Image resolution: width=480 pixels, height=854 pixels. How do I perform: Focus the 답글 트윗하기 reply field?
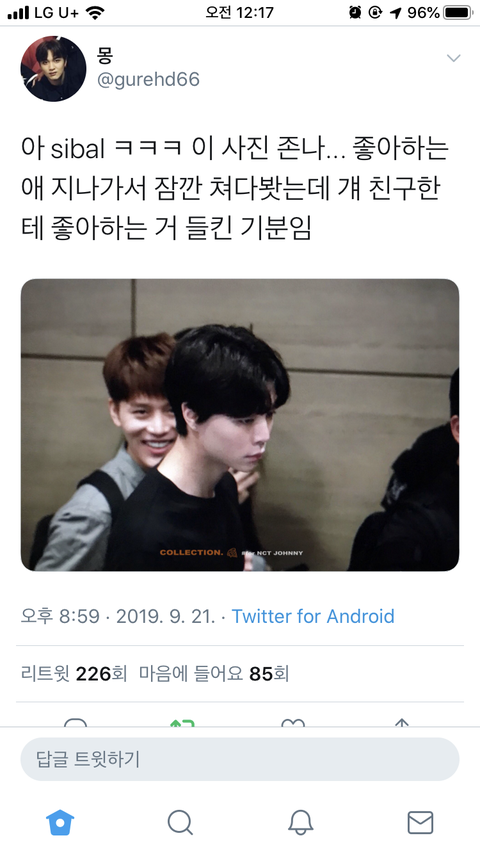click(240, 759)
